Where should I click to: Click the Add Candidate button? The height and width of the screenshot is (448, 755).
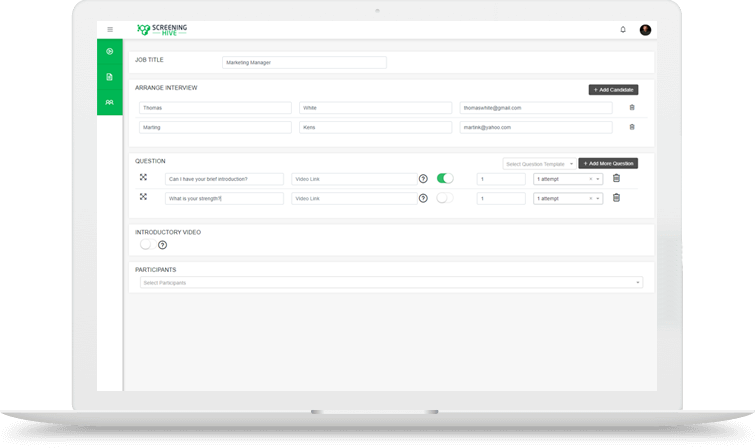[x=613, y=90]
